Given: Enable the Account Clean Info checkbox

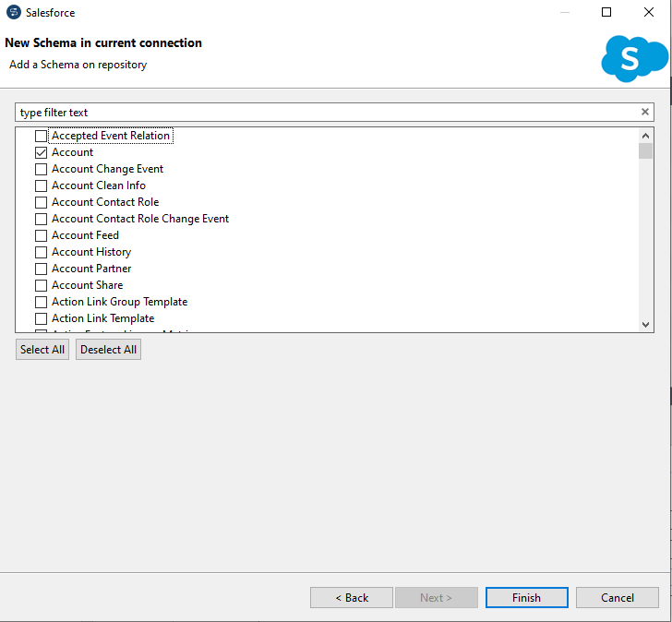Looking at the screenshot, I should click(42, 185).
